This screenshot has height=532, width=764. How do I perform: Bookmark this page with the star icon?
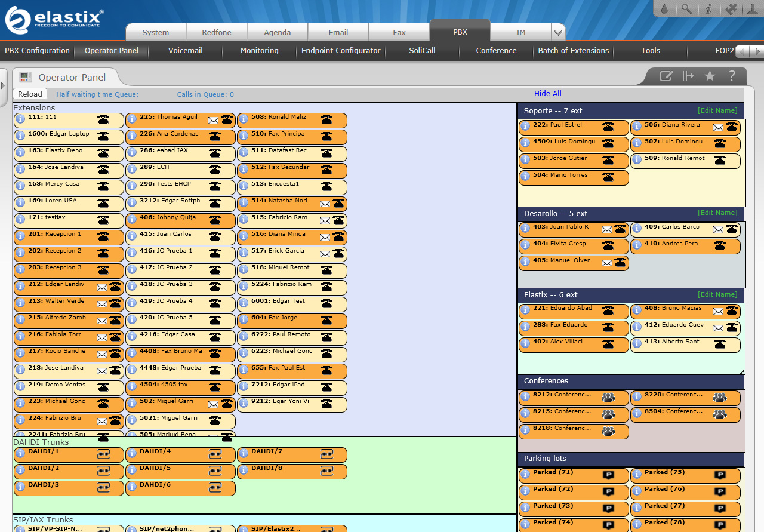point(710,76)
